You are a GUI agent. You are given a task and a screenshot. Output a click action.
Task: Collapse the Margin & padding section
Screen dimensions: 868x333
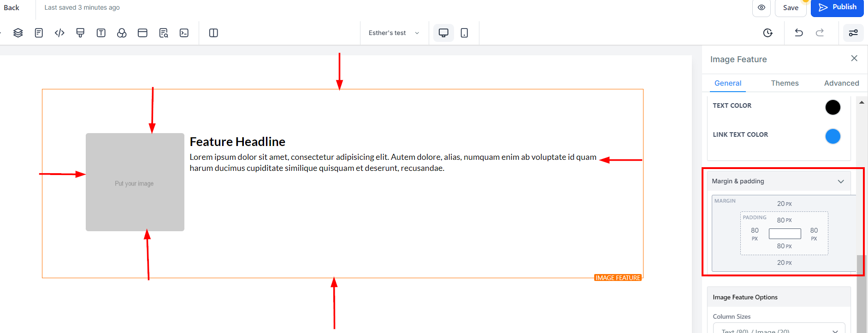[x=841, y=181]
